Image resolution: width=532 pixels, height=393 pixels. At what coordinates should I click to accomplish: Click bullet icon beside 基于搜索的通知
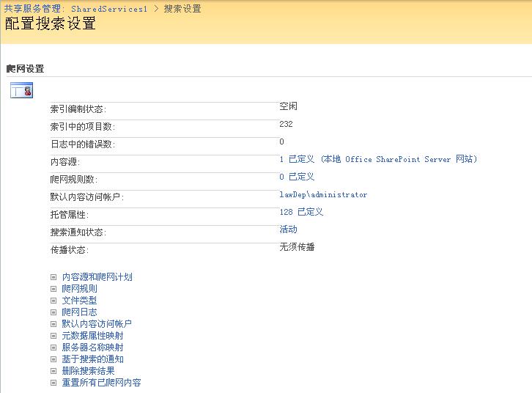53,359
